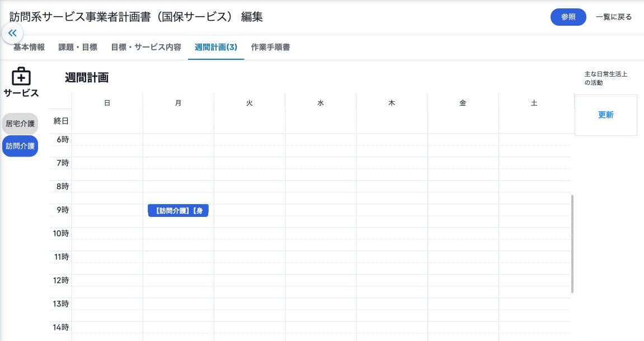644x341 pixels.
Task: Go to the 作業手順書 tab
Action: (270, 47)
